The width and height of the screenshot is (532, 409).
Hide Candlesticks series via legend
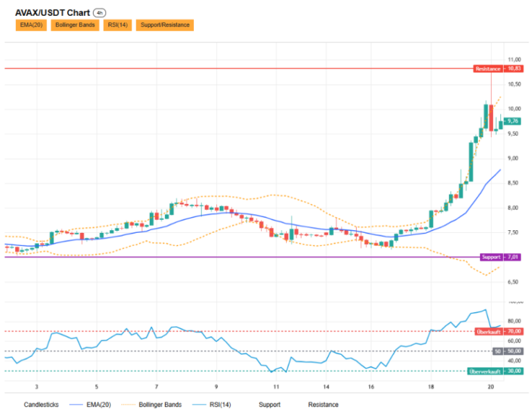pos(41,405)
